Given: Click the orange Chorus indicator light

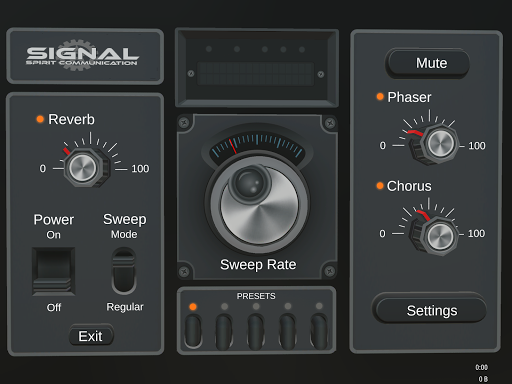Looking at the screenshot, I should click(380, 186).
